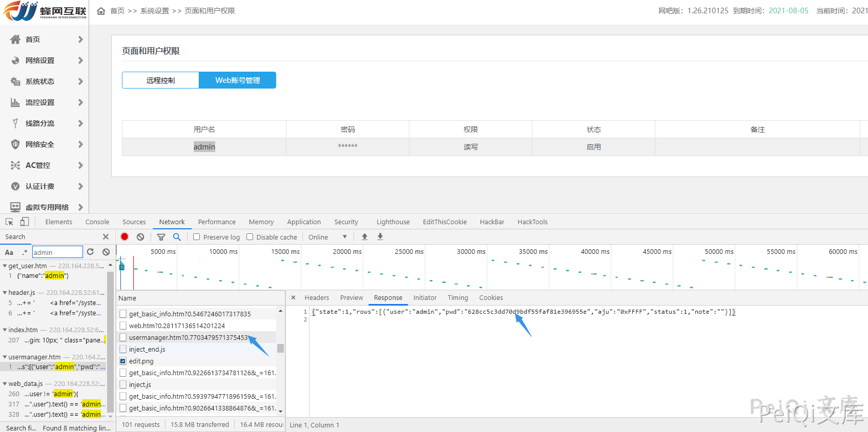Click the record network log red button

point(125,237)
